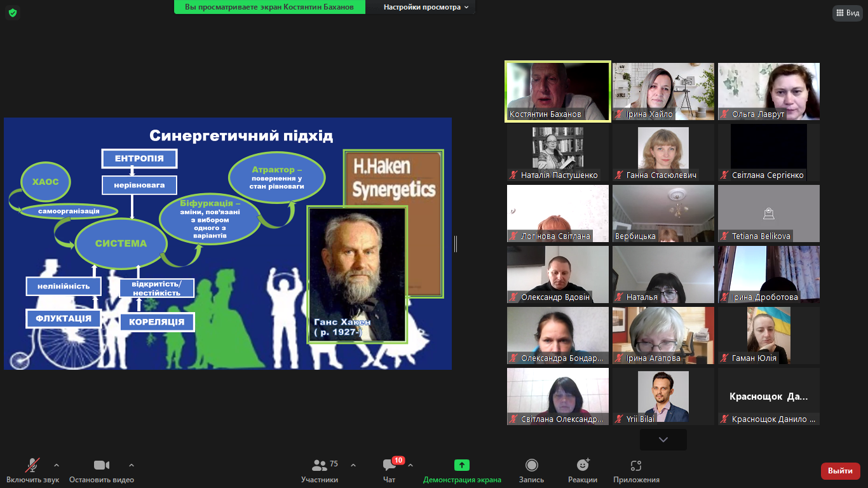Viewport: 868px width, 488px height.
Task: Click the green Share Screen icon
Action: pyautogui.click(x=462, y=465)
